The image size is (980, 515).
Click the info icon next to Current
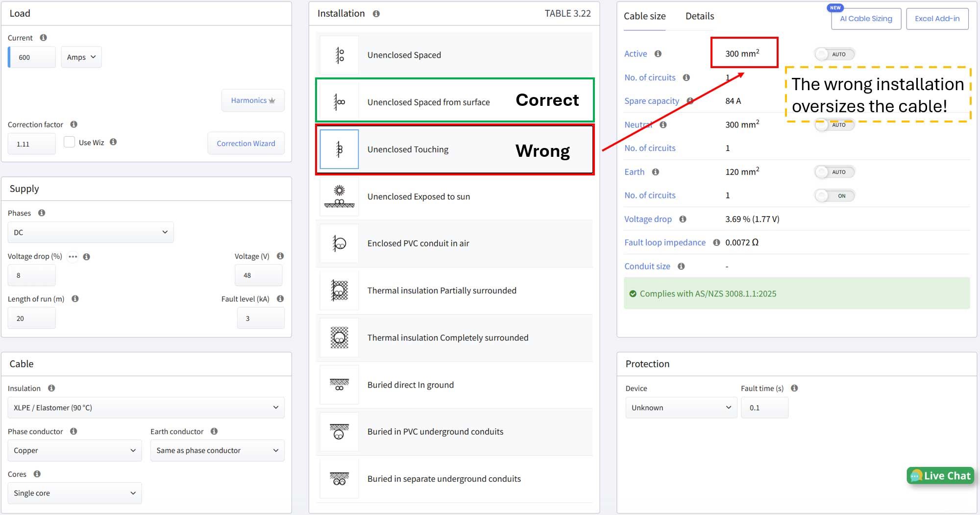click(43, 38)
